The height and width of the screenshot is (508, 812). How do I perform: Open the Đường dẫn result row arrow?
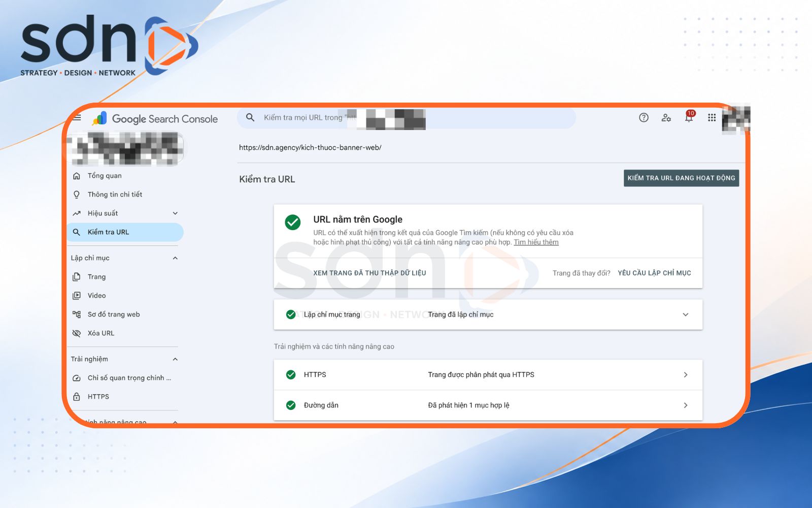tap(686, 405)
